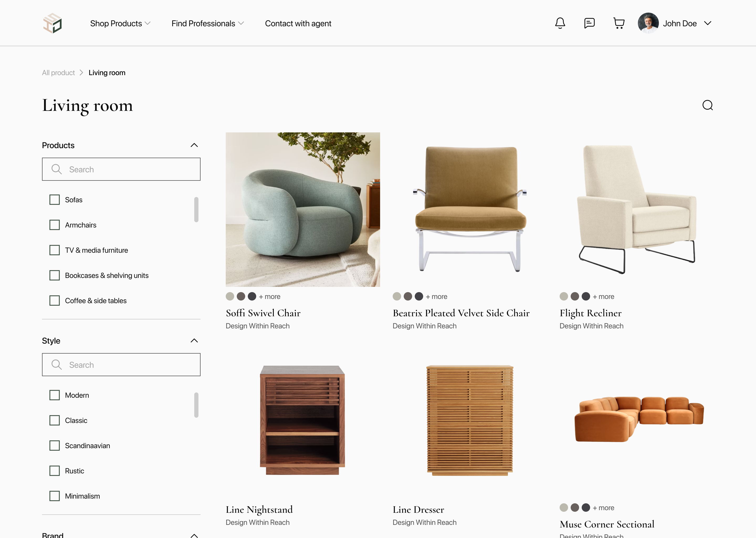The height and width of the screenshot is (538, 756).
Task: Go to Contact with agent
Action: point(298,24)
